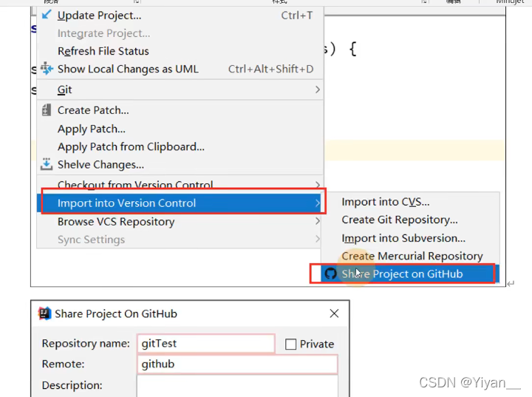Open Browse VCS Repository entry
Screen dimensions: 532x397
point(180,222)
